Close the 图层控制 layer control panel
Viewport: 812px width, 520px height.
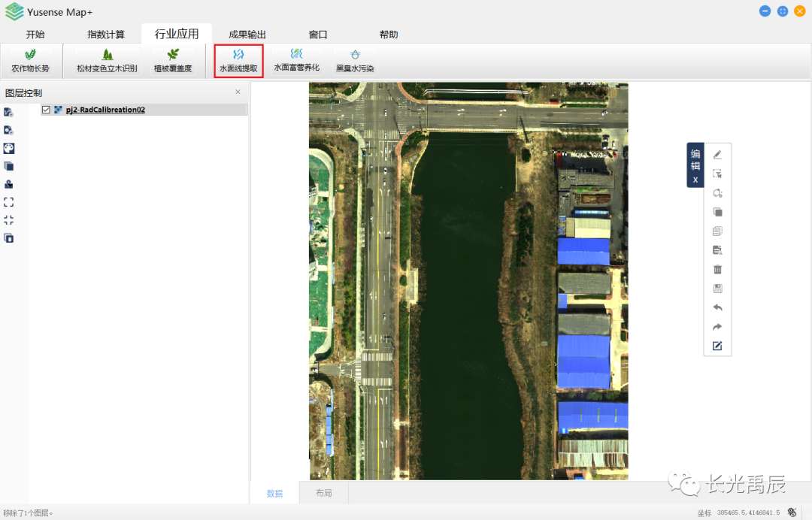[x=238, y=92]
